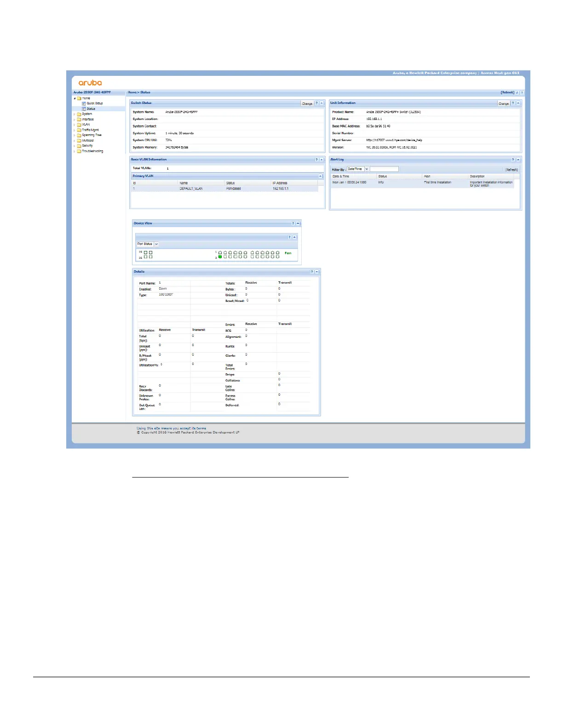Viewport: 563px width, 728px height.
Task: Click the Quick Setup page icon
Action: click(84, 103)
